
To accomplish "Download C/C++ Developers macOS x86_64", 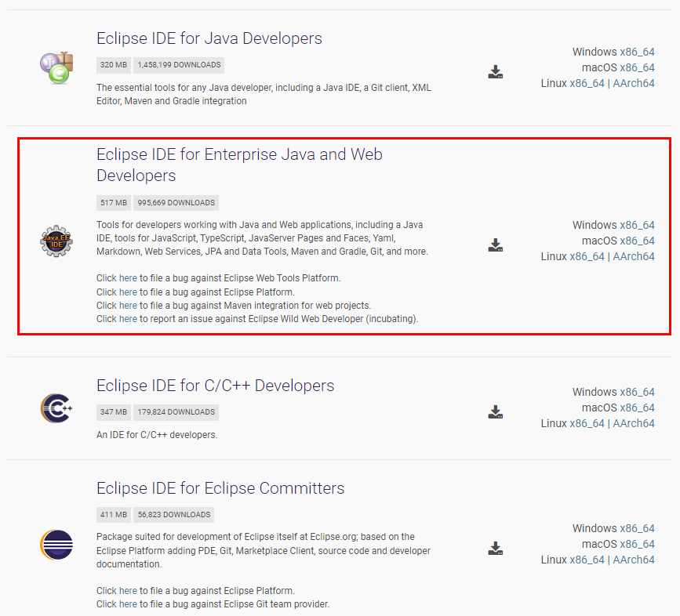I will (637, 408).
